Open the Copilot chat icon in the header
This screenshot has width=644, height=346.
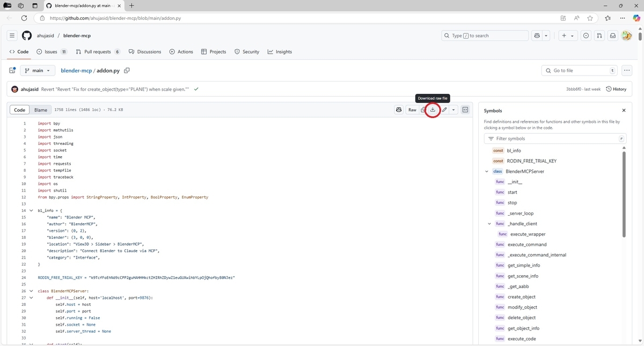537,35
